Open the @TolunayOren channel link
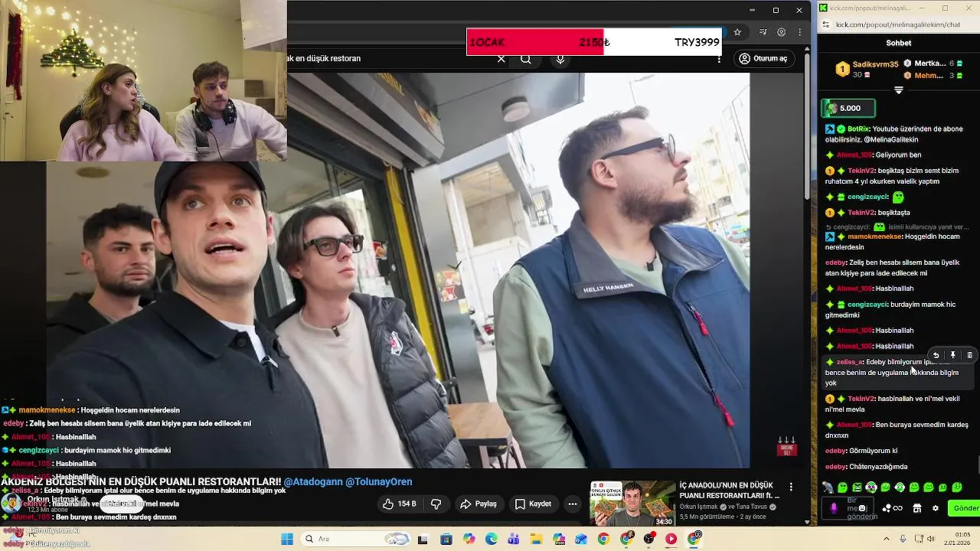This screenshot has height=551, width=980. point(379,481)
